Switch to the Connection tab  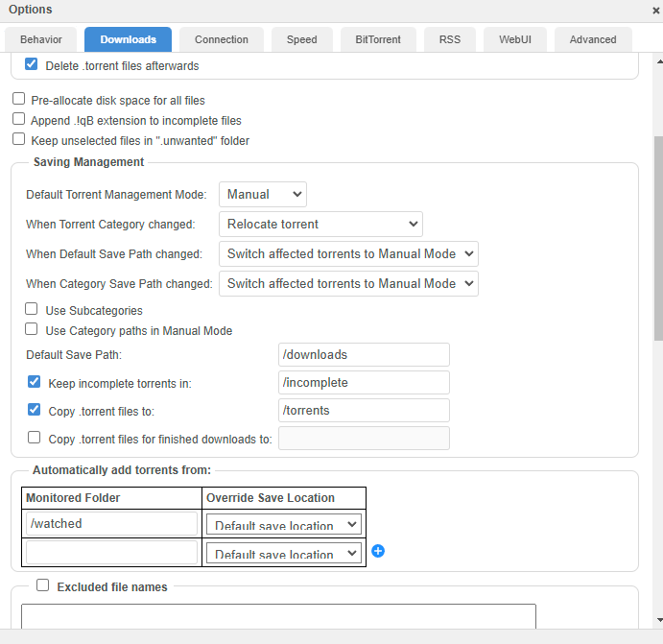[221, 39]
